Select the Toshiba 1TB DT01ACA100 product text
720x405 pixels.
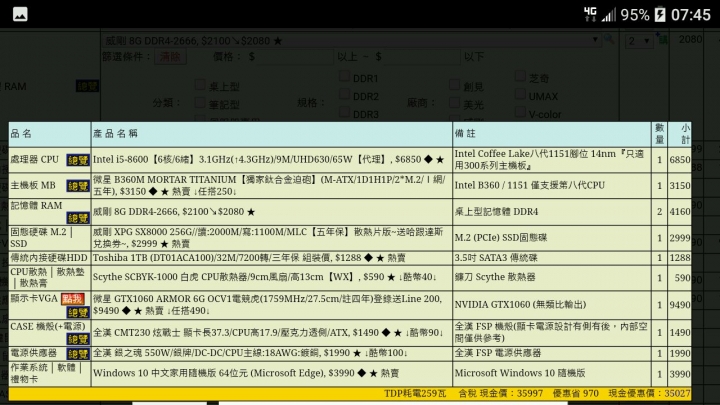pyautogui.click(x=249, y=258)
